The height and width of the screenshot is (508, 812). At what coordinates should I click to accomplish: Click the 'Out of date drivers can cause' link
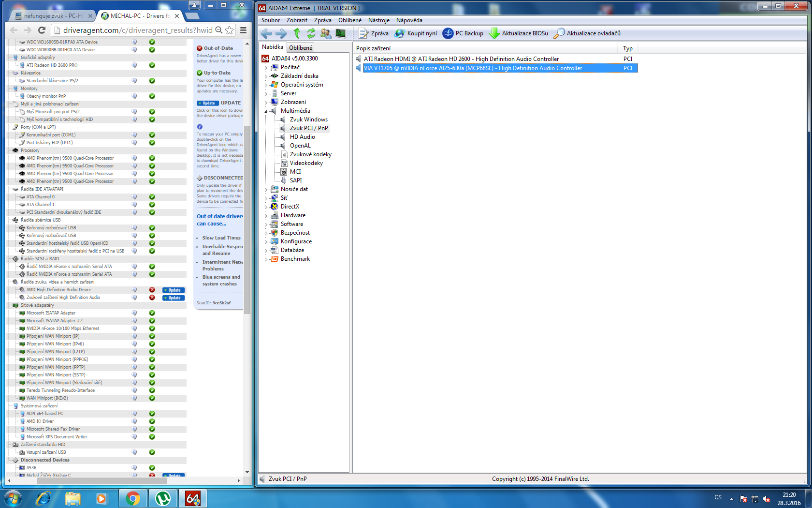[219, 220]
